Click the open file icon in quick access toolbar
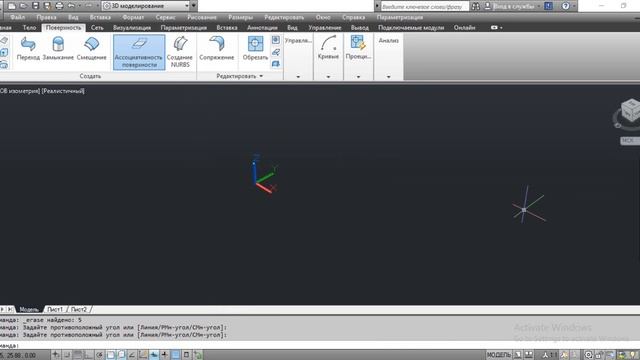Image resolution: width=640 pixels, height=360 pixels. (24, 6)
